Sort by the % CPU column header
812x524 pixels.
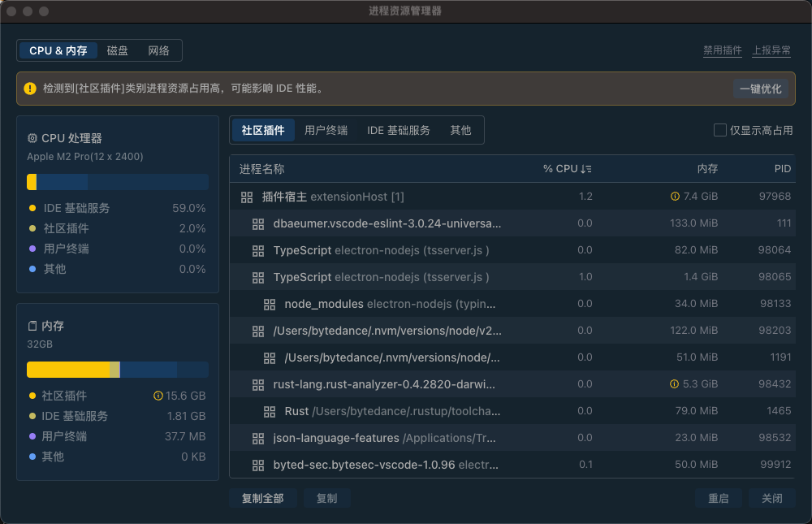[567, 169]
